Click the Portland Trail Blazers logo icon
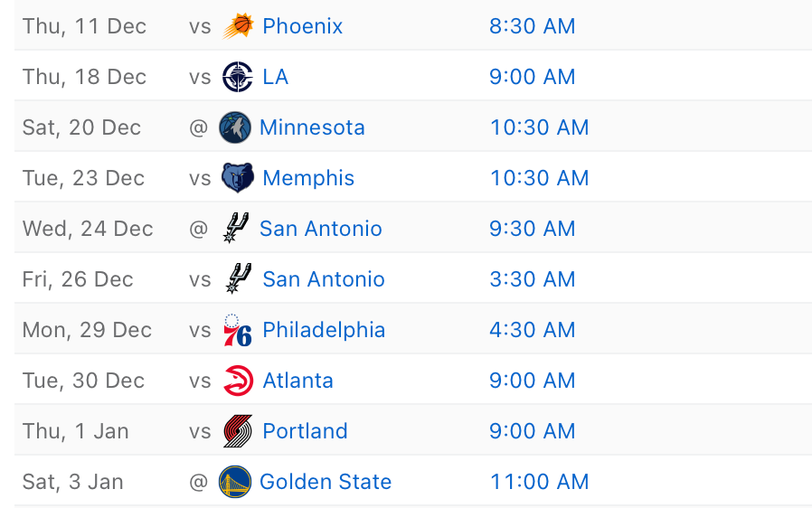Viewport: 812px width, 508px height. (x=238, y=431)
